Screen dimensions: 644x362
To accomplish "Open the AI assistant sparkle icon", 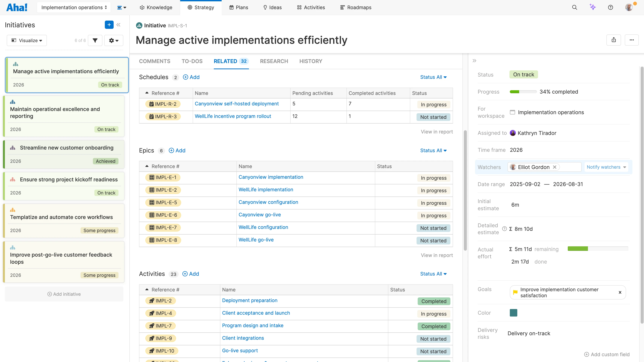I will (592, 7).
